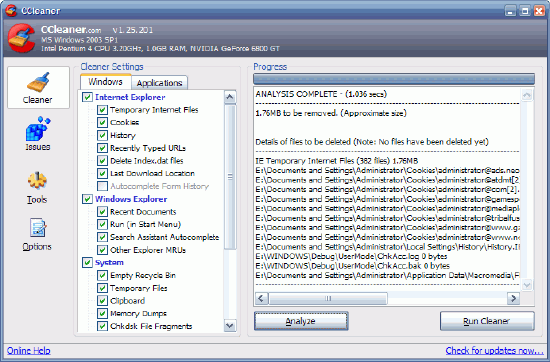550x362 pixels.
Task: Toggle Recently Typed URLs checkbox
Action: click(102, 148)
